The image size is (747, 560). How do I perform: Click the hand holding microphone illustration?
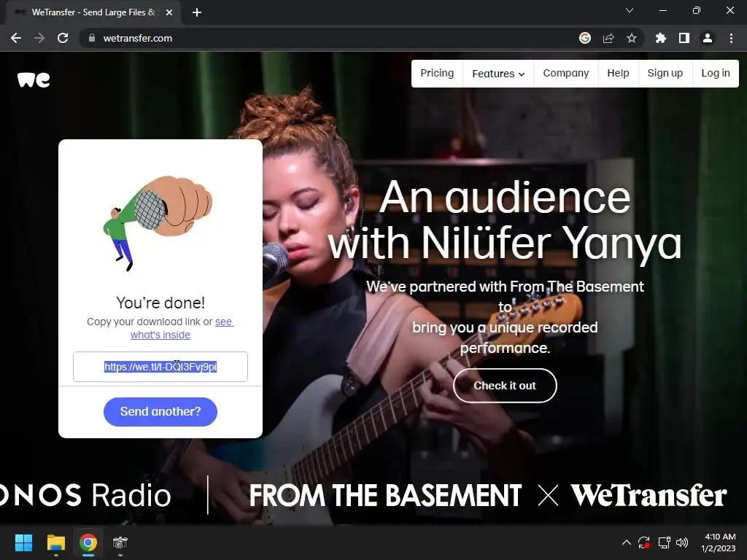click(158, 223)
